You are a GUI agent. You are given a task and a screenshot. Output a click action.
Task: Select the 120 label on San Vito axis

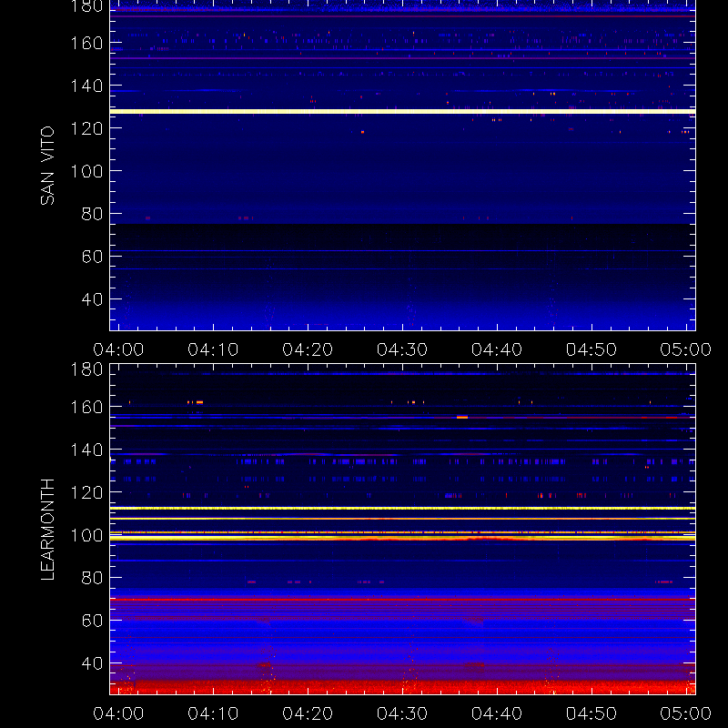[86, 128]
